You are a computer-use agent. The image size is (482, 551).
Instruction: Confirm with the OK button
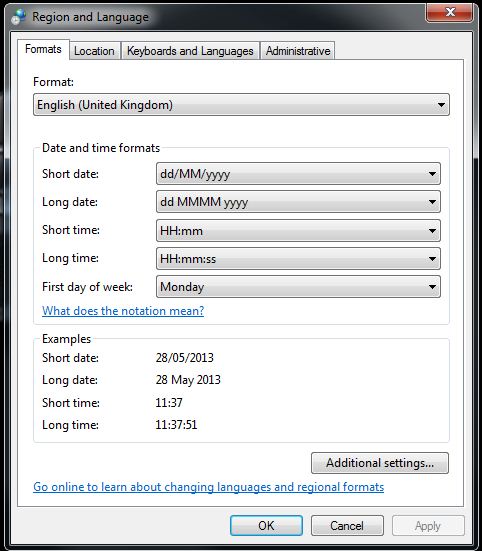[x=266, y=526]
